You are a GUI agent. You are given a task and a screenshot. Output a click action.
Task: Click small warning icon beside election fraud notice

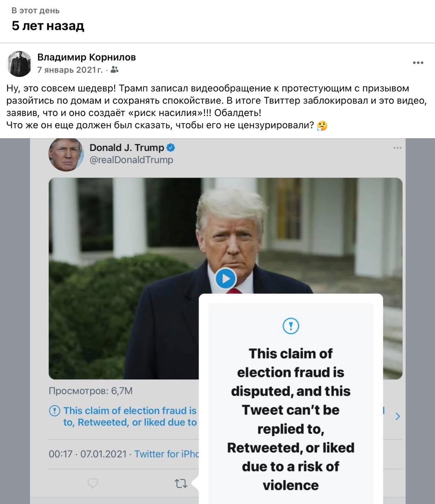[x=54, y=411]
